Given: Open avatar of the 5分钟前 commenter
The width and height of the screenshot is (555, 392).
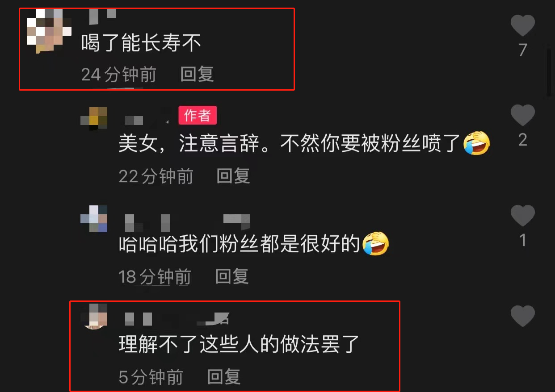Looking at the screenshot, I should 95,316.
